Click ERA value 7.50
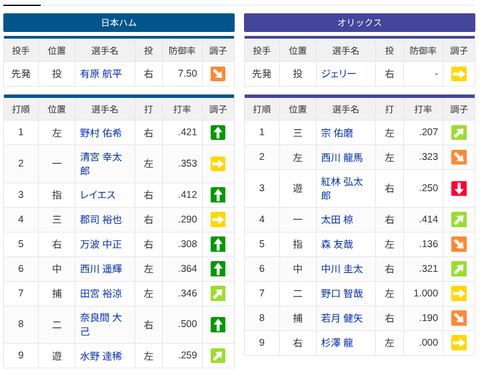This screenshot has width=480, height=371. [x=187, y=73]
